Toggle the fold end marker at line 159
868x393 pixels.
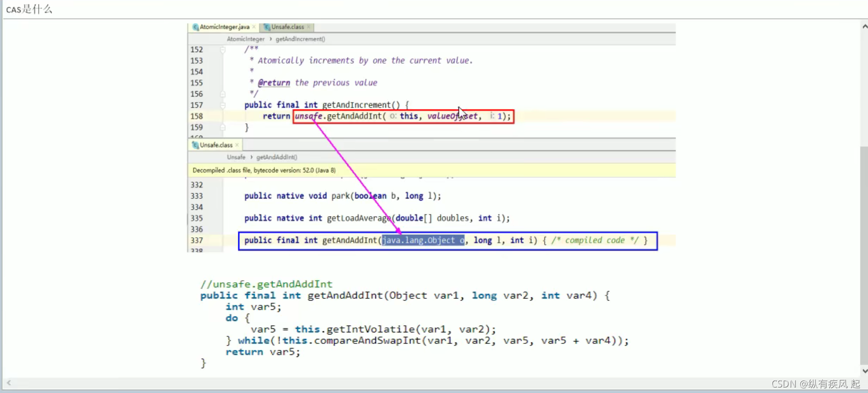[223, 128]
